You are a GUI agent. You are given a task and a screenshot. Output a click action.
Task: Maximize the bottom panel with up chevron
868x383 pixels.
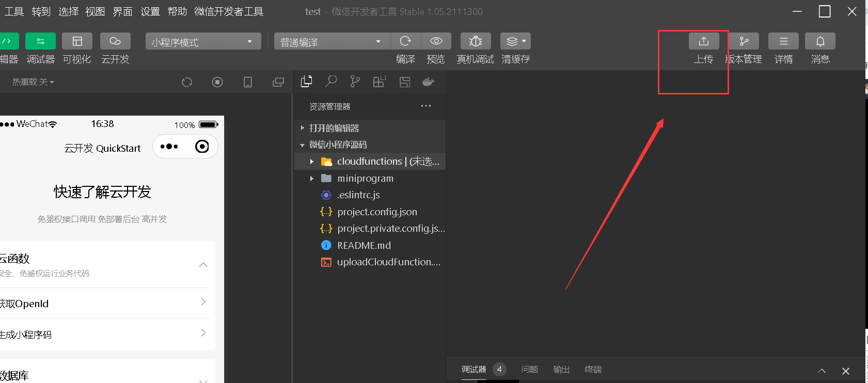[x=822, y=371]
